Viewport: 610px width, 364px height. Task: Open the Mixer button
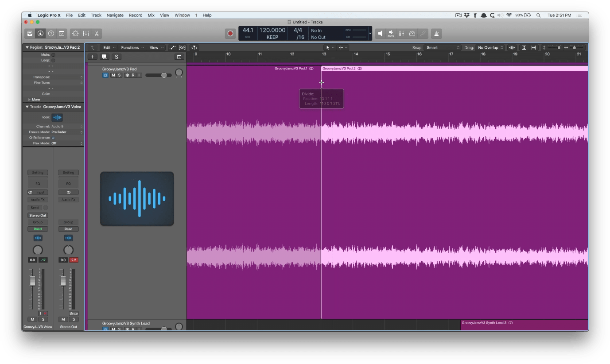click(86, 34)
